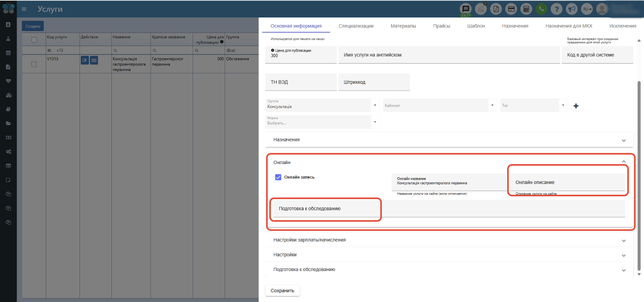Viewport: 644px width, 302px height.
Task: Click the Штрихкод field
Action: point(374,82)
